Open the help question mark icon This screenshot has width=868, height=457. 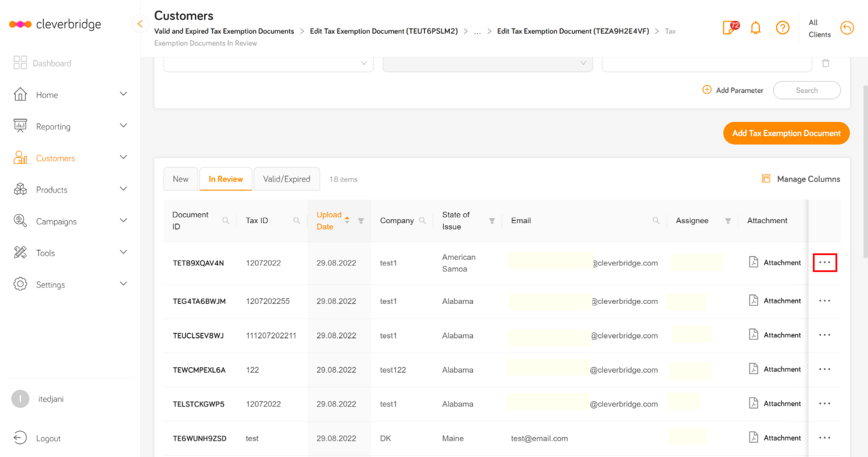click(783, 28)
